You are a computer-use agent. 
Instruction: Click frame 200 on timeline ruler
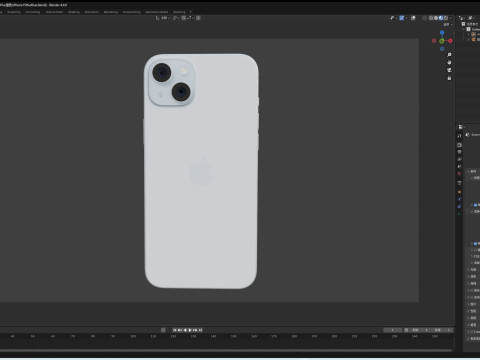(334, 337)
